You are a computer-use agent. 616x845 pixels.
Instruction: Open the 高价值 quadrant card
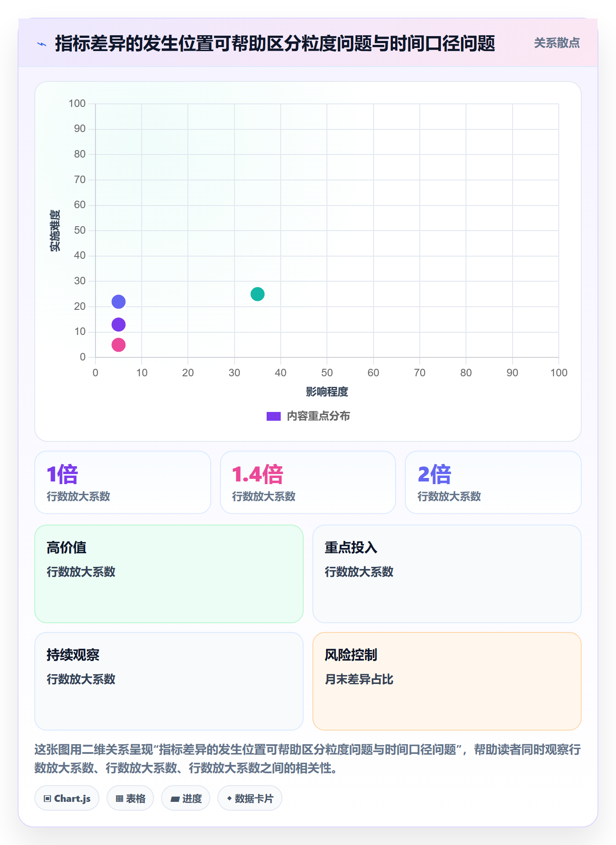[x=169, y=574]
